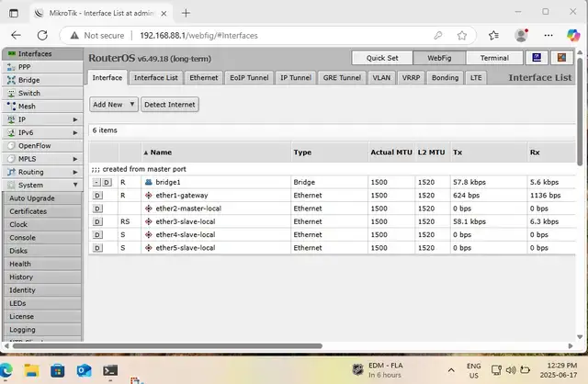Click the vertical scrollbar on the right

[580, 112]
